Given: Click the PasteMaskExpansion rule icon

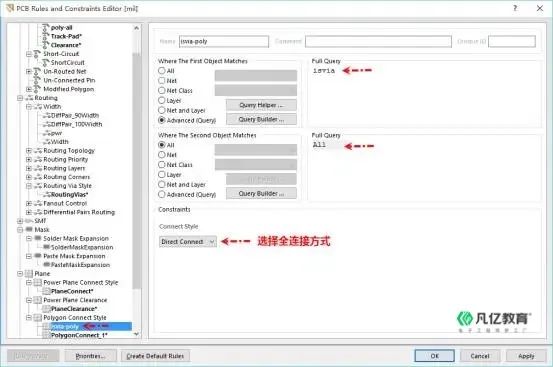Looking at the screenshot, I should point(47,265).
